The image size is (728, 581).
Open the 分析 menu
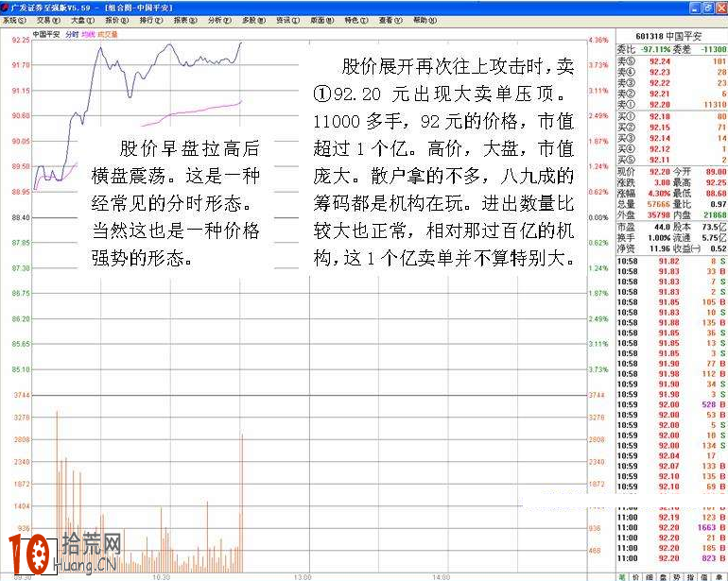coord(219,21)
